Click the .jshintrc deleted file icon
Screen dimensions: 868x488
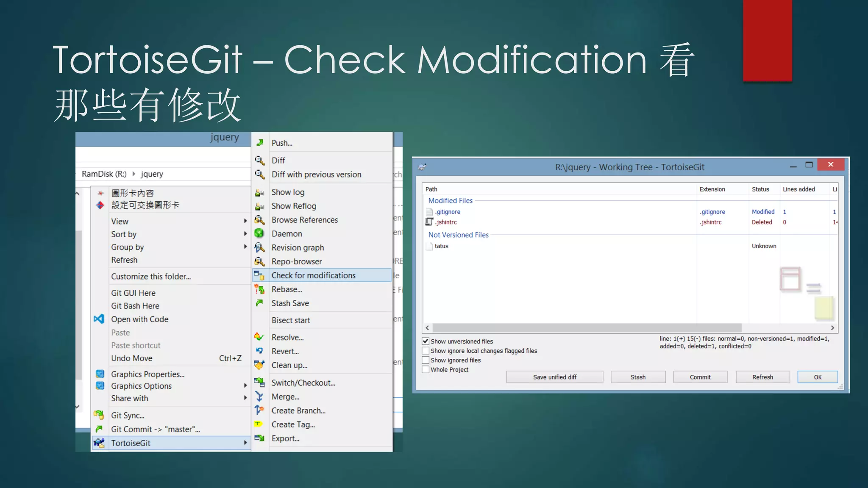pos(429,222)
